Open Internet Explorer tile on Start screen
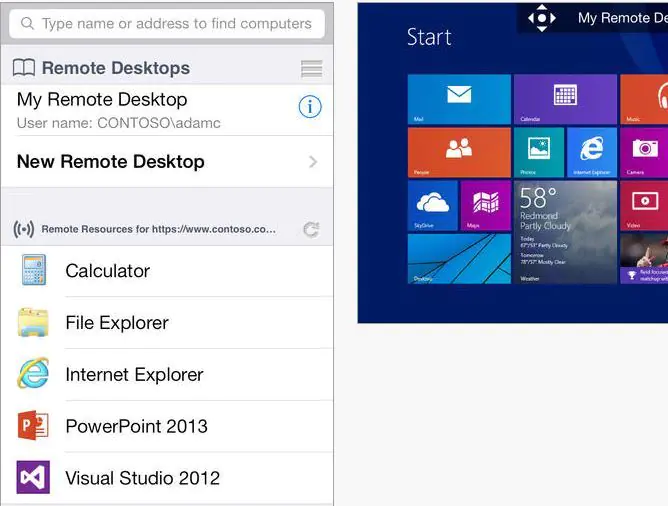 coord(592,152)
